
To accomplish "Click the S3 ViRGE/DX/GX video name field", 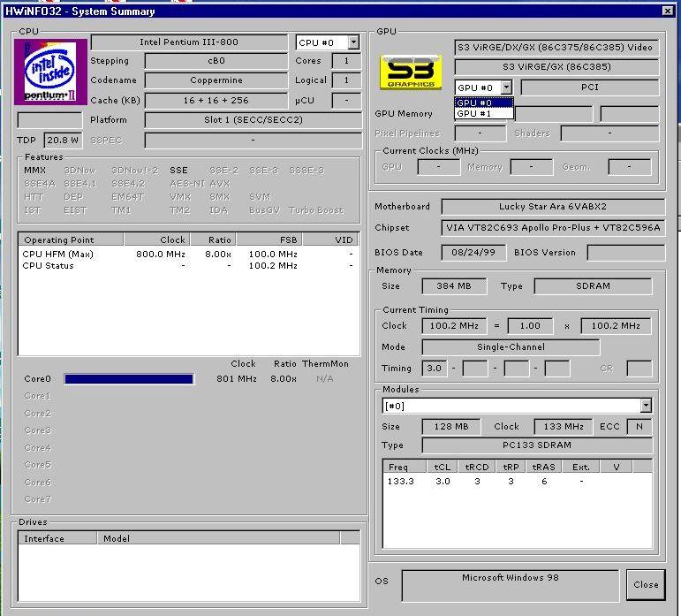I will 556,48.
